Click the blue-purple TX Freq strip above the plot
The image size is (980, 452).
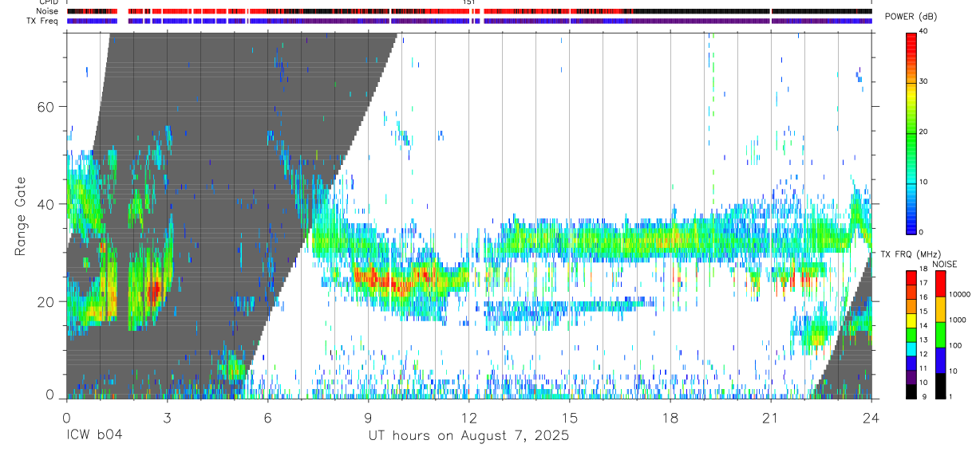[x=469, y=21]
